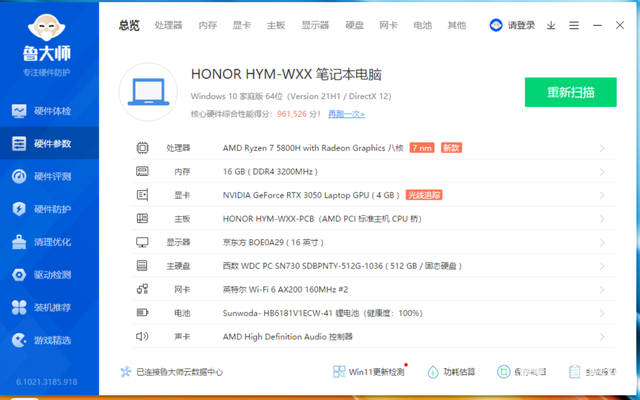The image size is (640, 400).
Task: Switch to 总览 overview tab
Action: coord(129,25)
